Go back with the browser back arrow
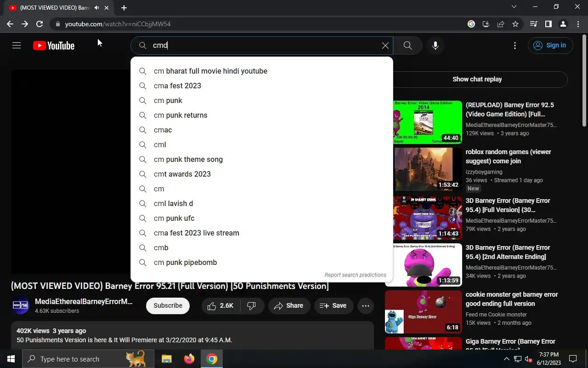 click(x=10, y=24)
